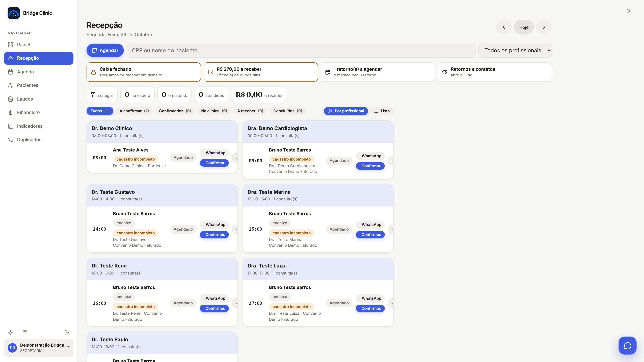Click WhatsApp for the 14:00 appointment

click(214, 225)
